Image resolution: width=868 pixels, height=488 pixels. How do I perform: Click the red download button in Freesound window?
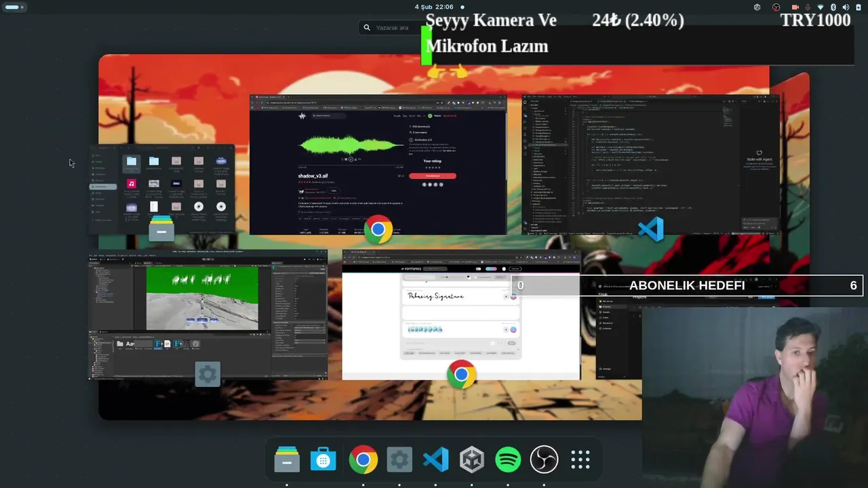[x=433, y=176]
